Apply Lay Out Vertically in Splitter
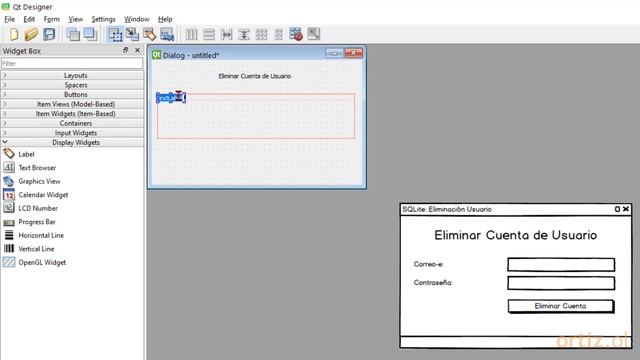 point(244,34)
